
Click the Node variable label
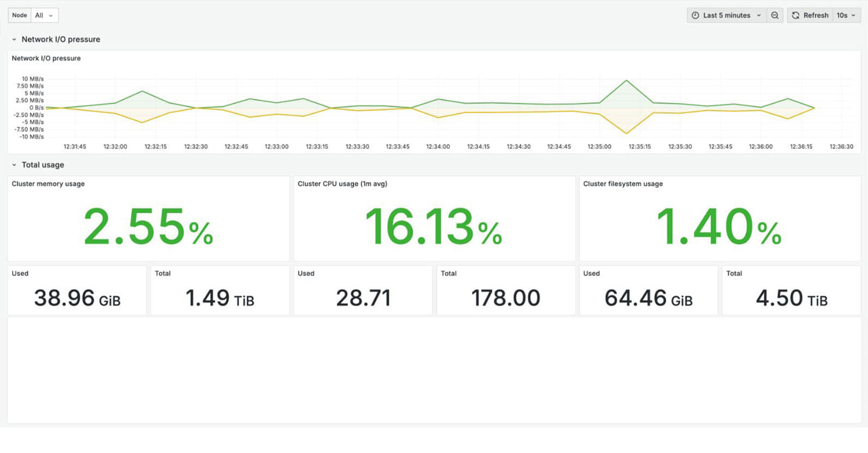click(20, 15)
